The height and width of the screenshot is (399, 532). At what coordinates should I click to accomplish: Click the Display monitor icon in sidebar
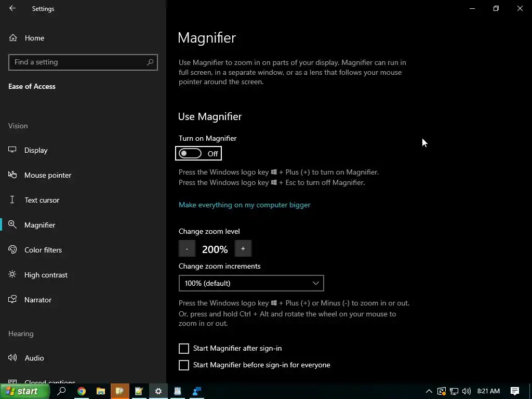(12, 150)
